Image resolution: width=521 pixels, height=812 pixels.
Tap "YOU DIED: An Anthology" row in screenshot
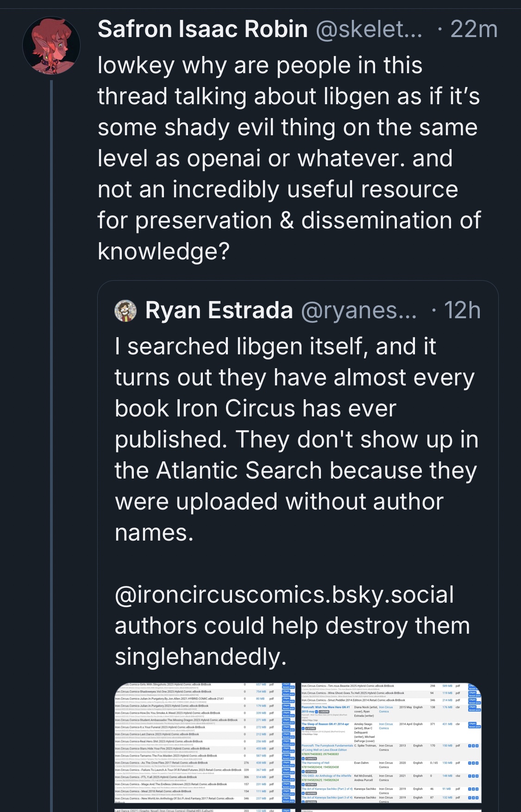(326, 775)
